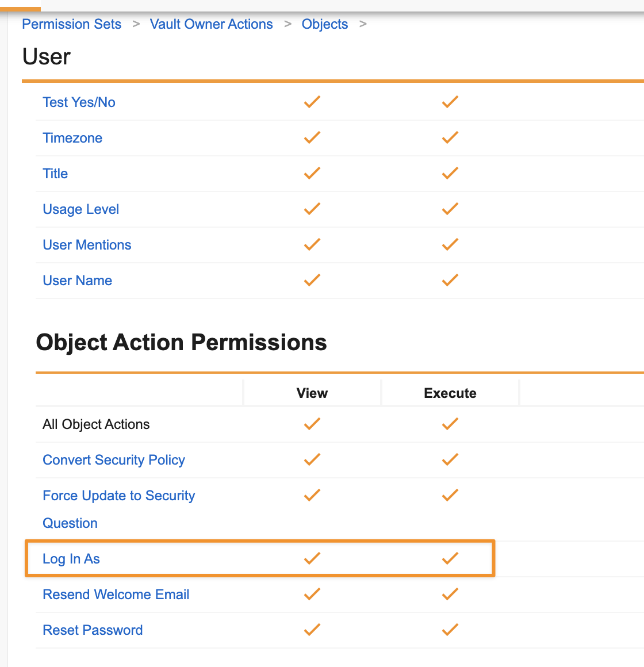Click first checkmark in the Usage Level row

312,209
